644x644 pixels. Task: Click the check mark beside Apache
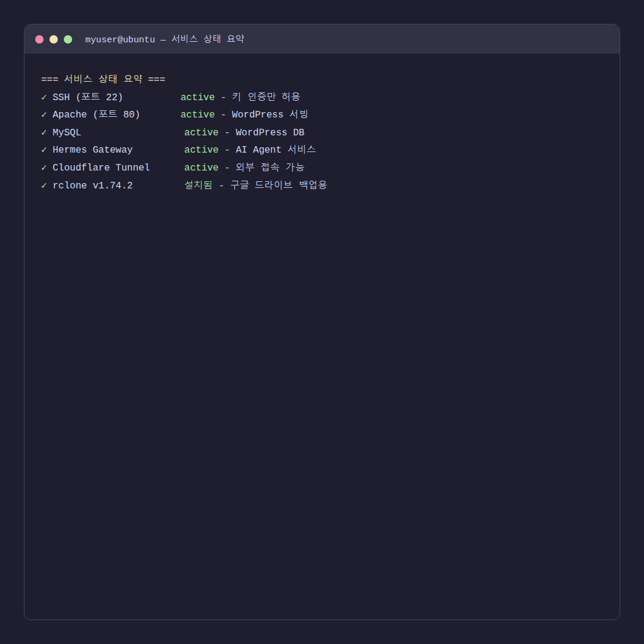[x=44, y=114]
